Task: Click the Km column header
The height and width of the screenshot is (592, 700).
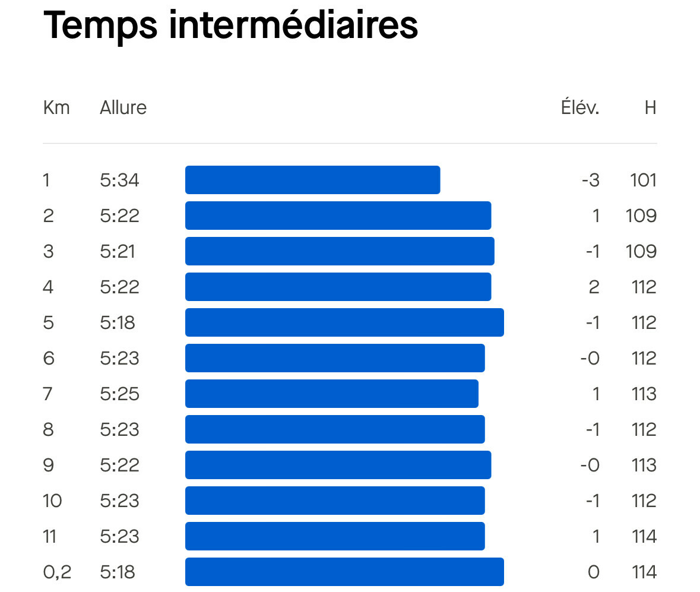Action: [56, 108]
